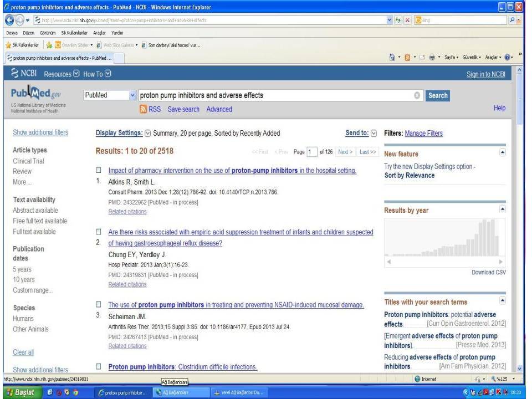Select the proton pump inhibitors PubMed browser tab
This screenshot has width=532, height=399.
click(59, 58)
